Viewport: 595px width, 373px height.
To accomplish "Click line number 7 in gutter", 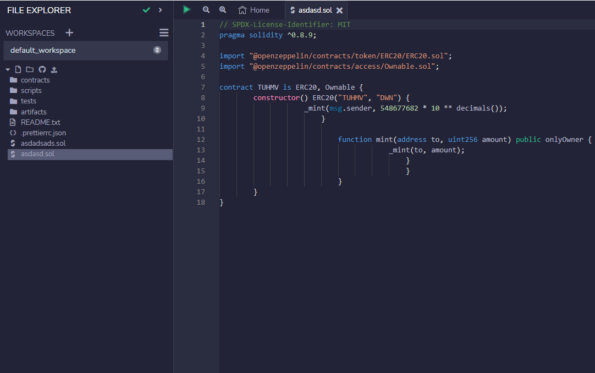I will [203, 87].
